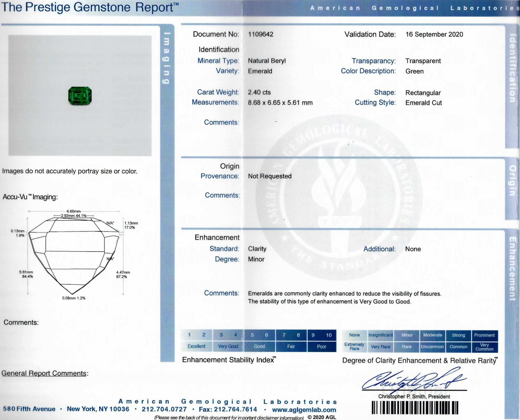This screenshot has width=520, height=420.
Task: Click the 'Green' color description value
Action: point(414,71)
